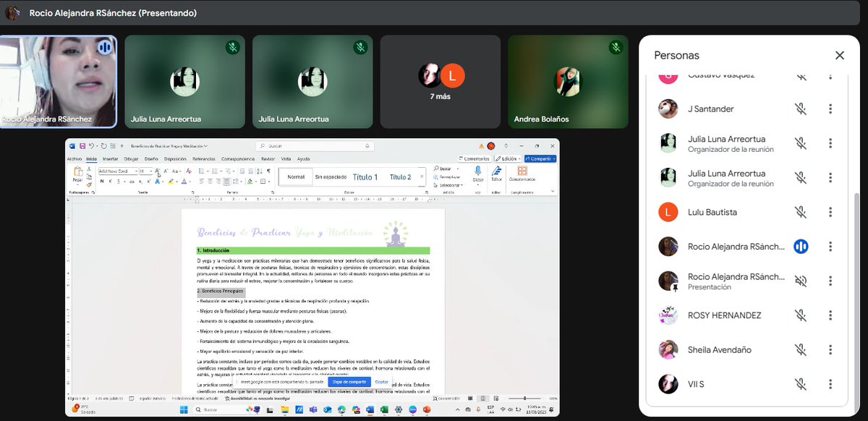Screen dimensions: 868x421
Task: Open the Aa change case dropdown
Action: [x=176, y=171]
